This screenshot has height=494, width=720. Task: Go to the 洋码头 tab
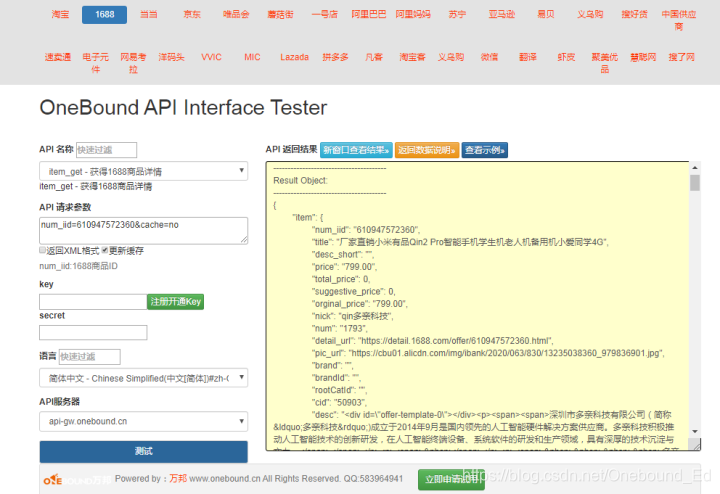[171, 57]
